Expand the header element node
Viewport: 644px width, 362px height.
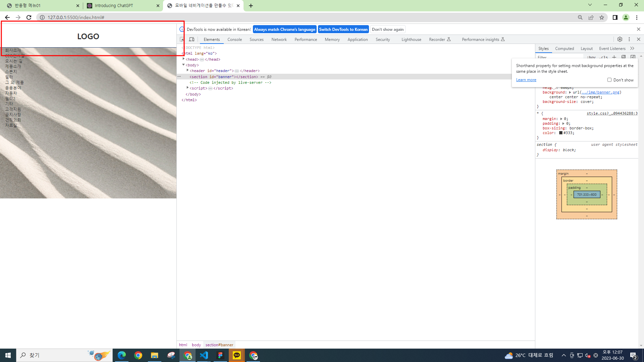pyautogui.click(x=187, y=71)
